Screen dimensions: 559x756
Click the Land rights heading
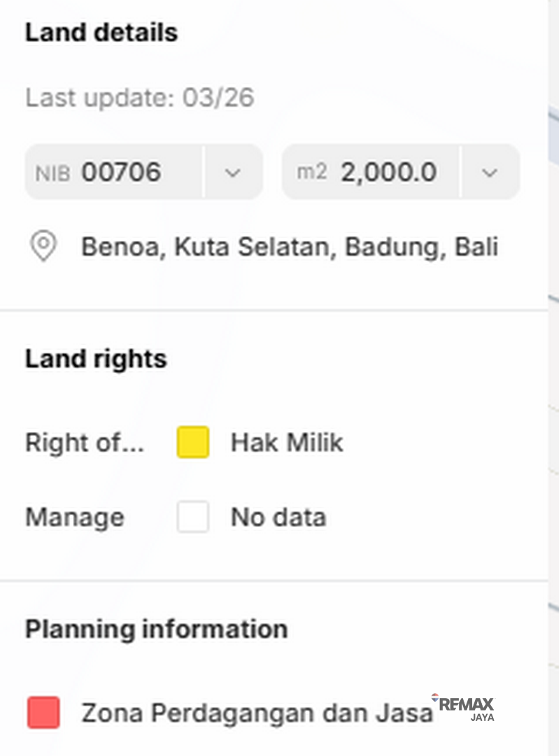pos(96,359)
